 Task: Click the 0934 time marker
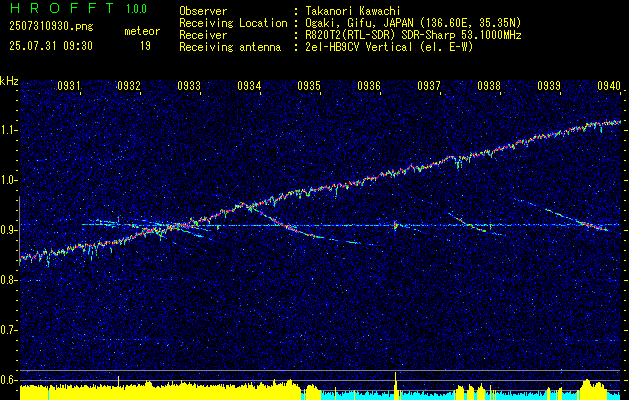click(249, 85)
